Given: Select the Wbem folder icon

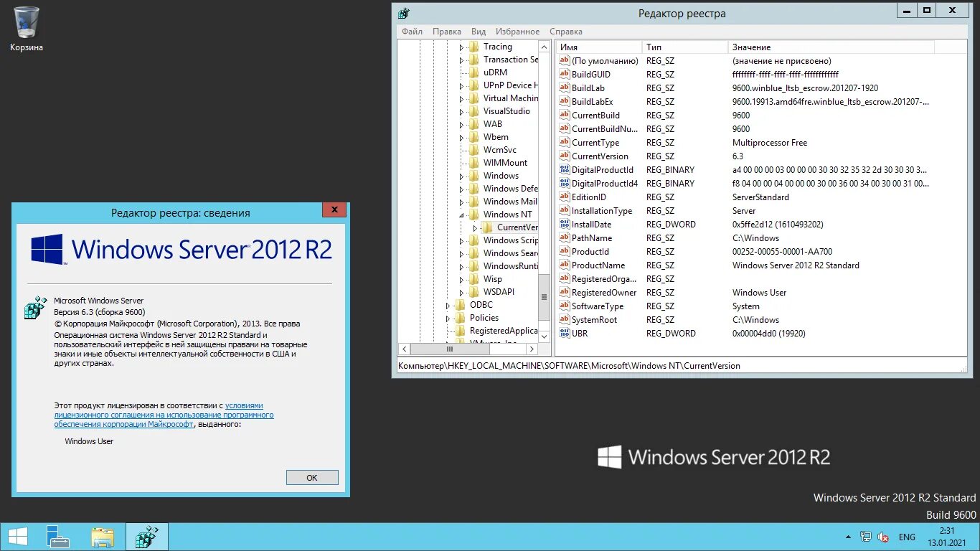Looking at the screenshot, I should click(473, 137).
